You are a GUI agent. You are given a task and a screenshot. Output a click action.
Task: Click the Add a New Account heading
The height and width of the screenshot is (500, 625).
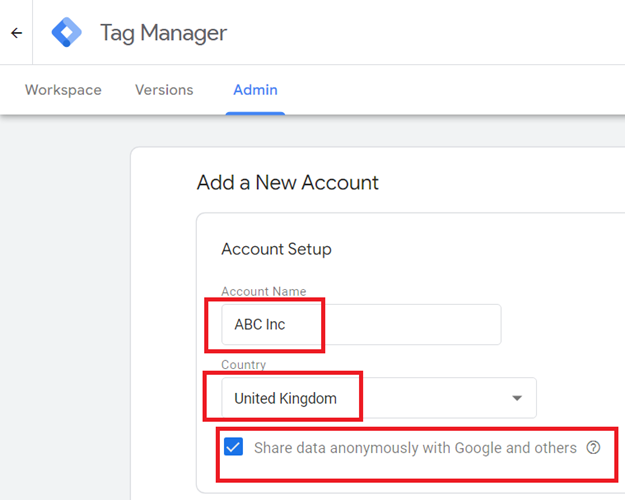click(287, 183)
